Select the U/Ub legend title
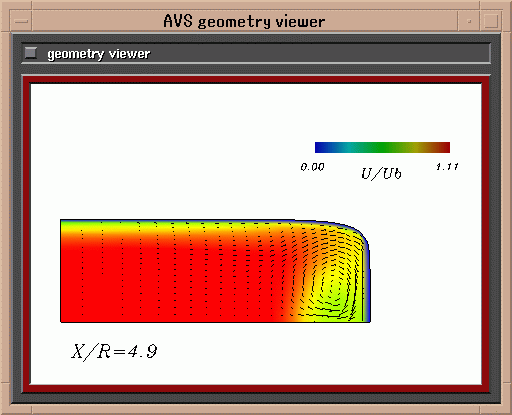This screenshot has height=415, width=512. point(381,174)
